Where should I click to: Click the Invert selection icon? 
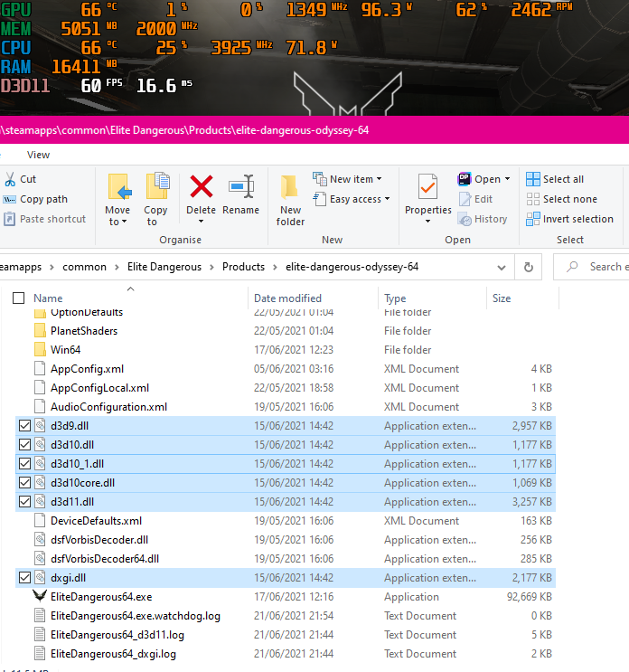[x=533, y=219]
